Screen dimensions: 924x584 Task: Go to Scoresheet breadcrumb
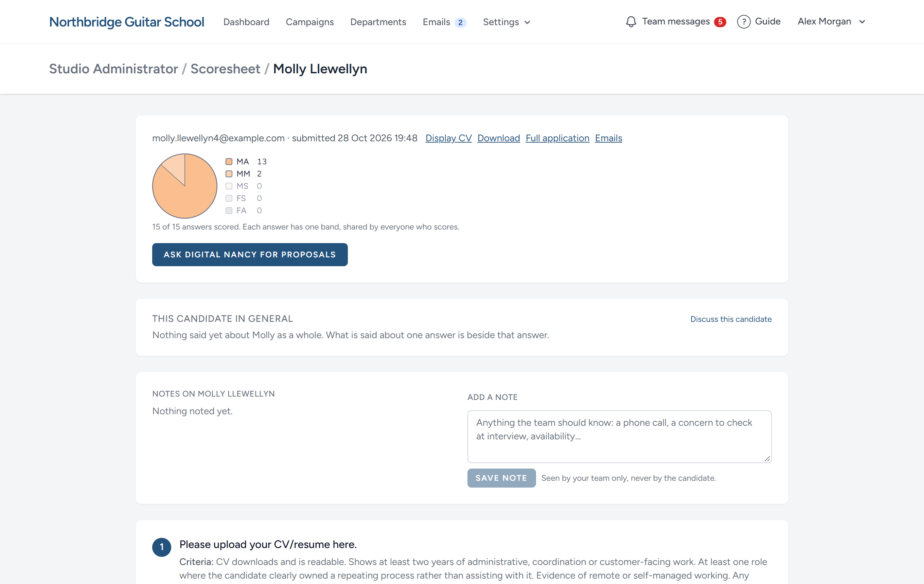225,69
